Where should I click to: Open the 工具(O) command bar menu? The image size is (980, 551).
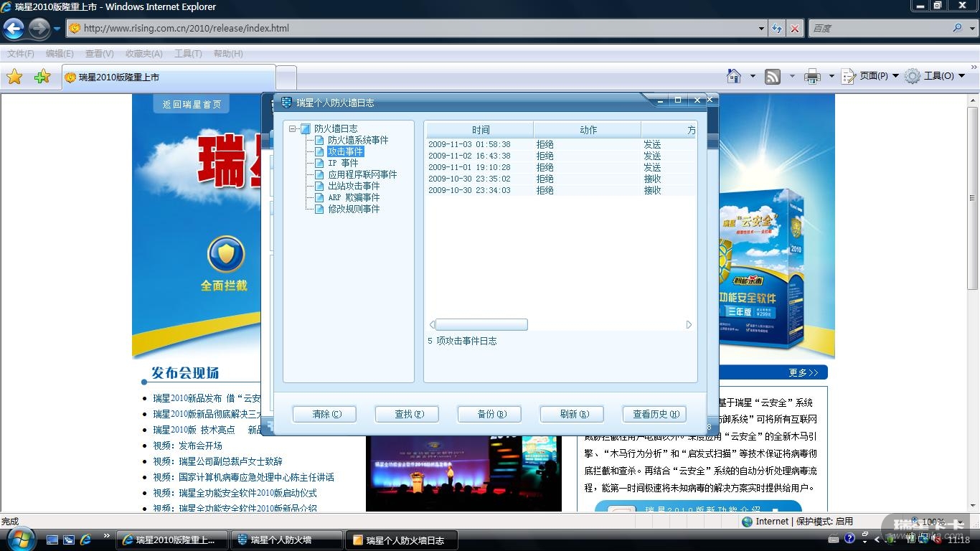point(935,76)
